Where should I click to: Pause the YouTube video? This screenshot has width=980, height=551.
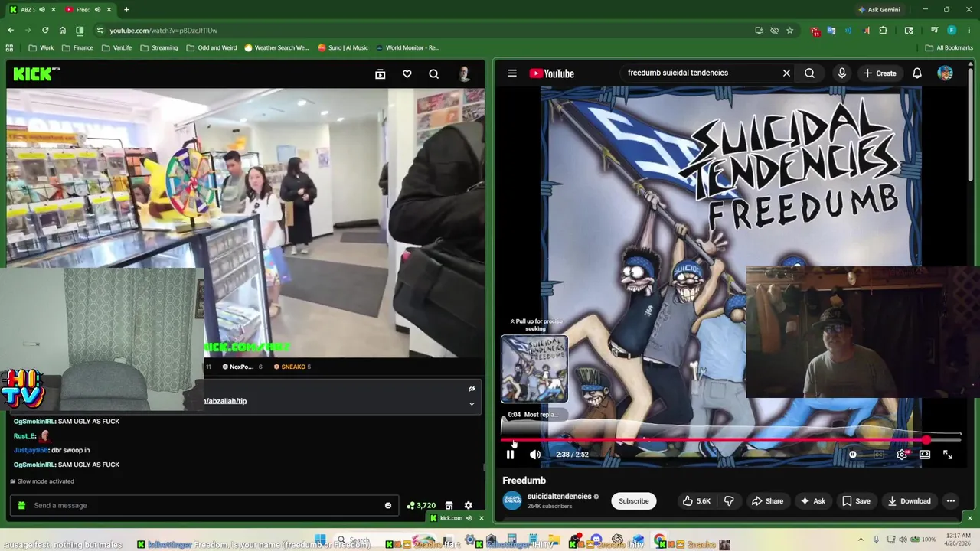(510, 455)
